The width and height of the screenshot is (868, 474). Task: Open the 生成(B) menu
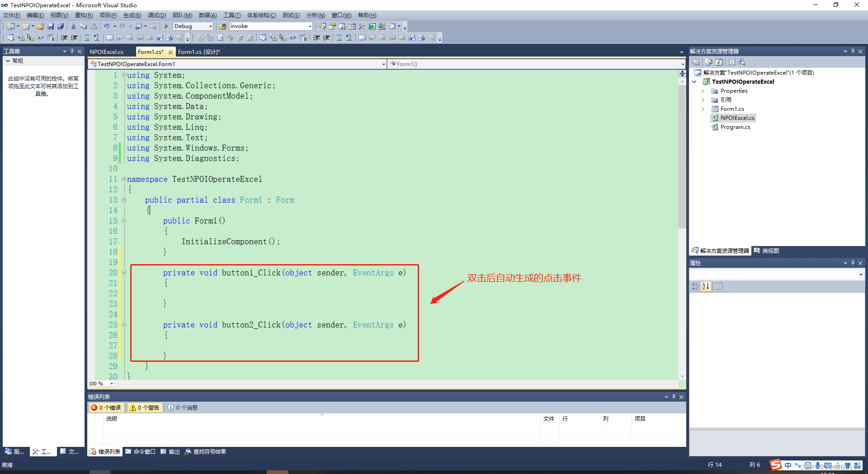(x=132, y=15)
